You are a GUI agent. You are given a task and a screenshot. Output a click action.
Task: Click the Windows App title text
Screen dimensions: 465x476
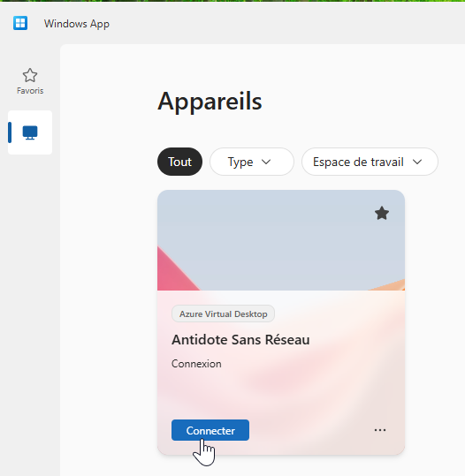[77, 24]
